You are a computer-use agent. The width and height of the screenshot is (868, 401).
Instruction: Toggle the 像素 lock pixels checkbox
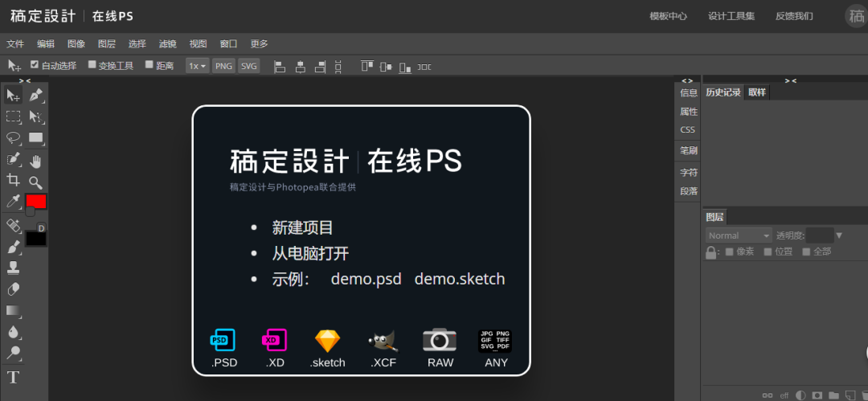tap(729, 252)
